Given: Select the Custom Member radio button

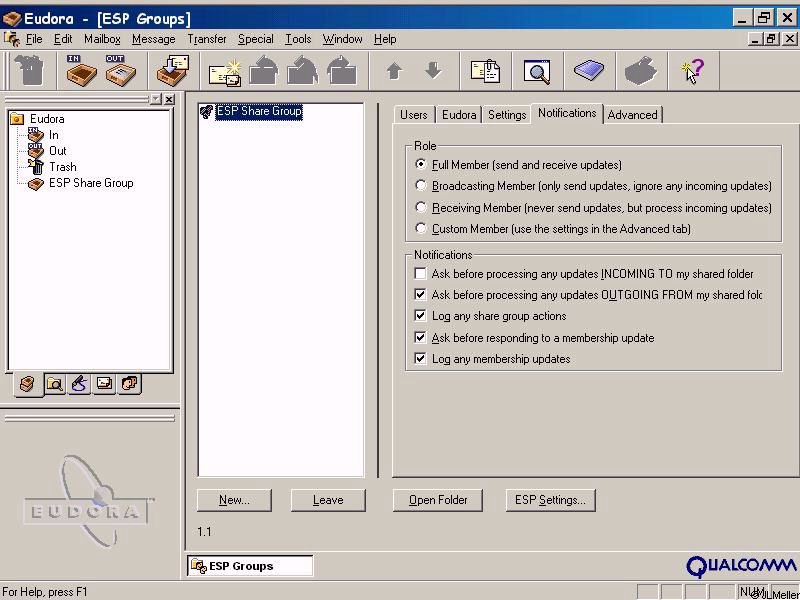Looking at the screenshot, I should click(420, 229).
